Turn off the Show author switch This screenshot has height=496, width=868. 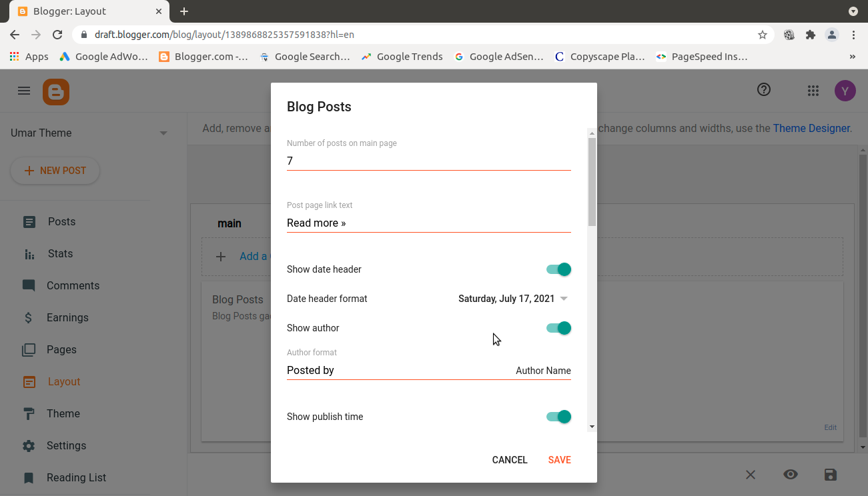558,328
